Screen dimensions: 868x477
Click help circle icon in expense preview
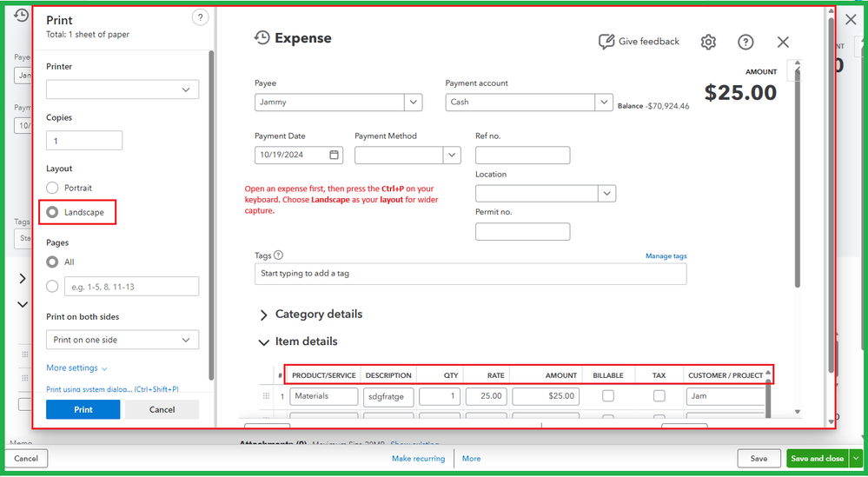pos(745,42)
